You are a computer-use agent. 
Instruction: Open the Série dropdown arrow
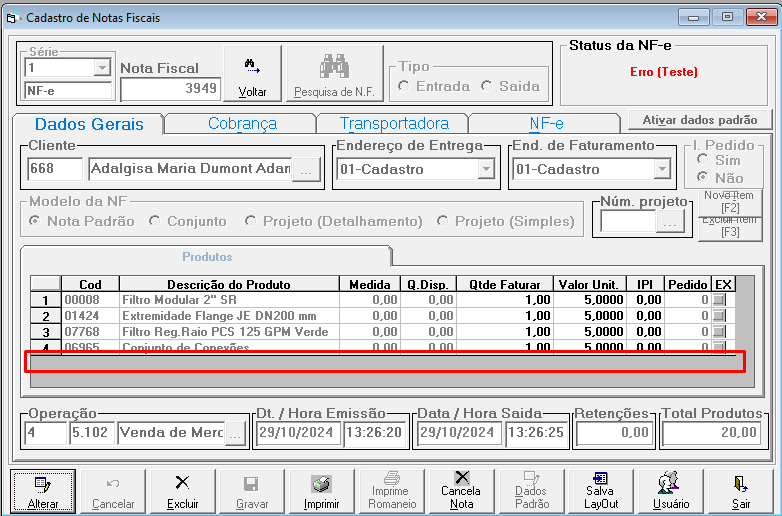click(x=102, y=67)
